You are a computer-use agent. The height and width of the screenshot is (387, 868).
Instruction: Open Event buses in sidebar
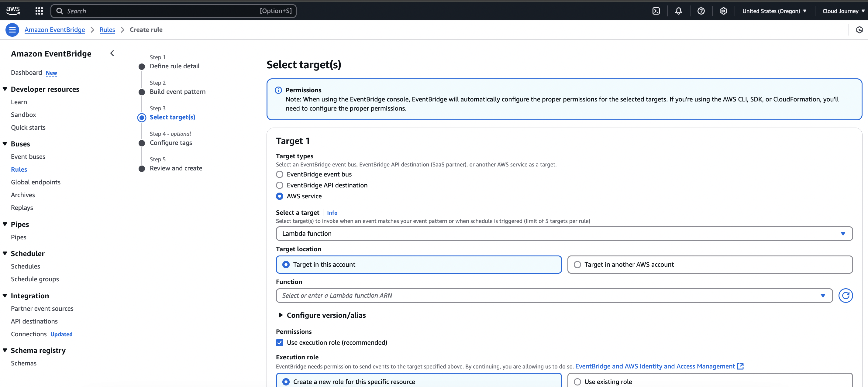(28, 157)
